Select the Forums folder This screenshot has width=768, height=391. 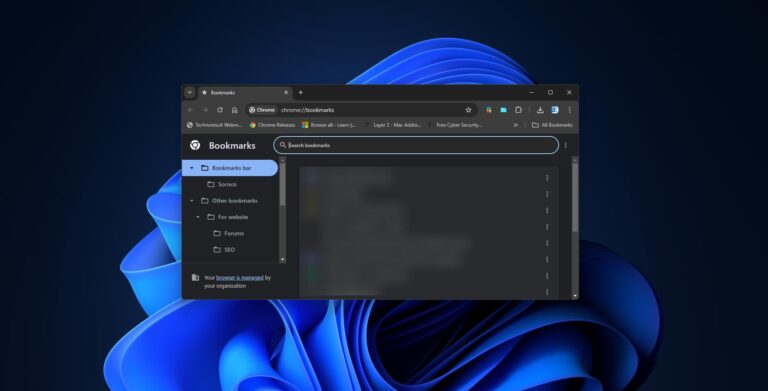tap(228, 233)
